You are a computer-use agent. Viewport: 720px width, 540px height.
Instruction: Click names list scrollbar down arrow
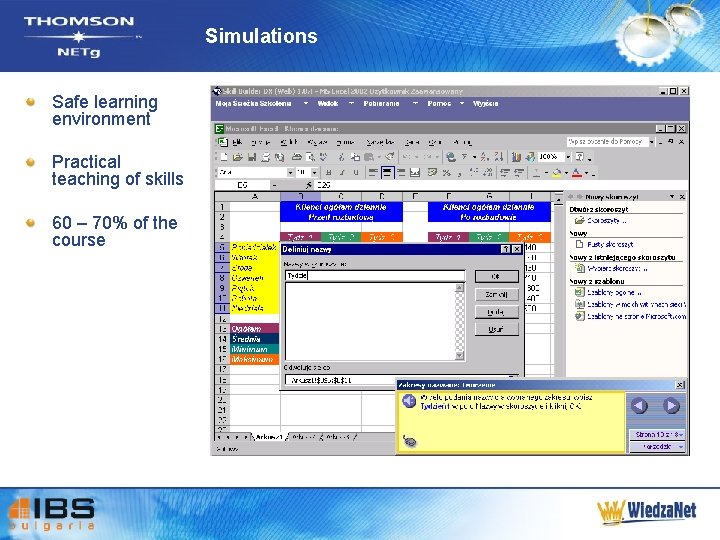click(460, 355)
